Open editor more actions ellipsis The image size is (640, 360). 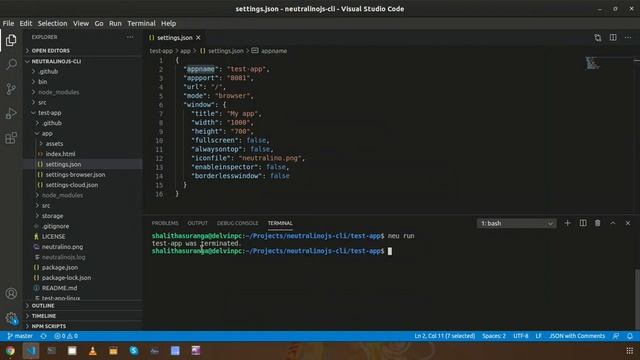[628, 38]
